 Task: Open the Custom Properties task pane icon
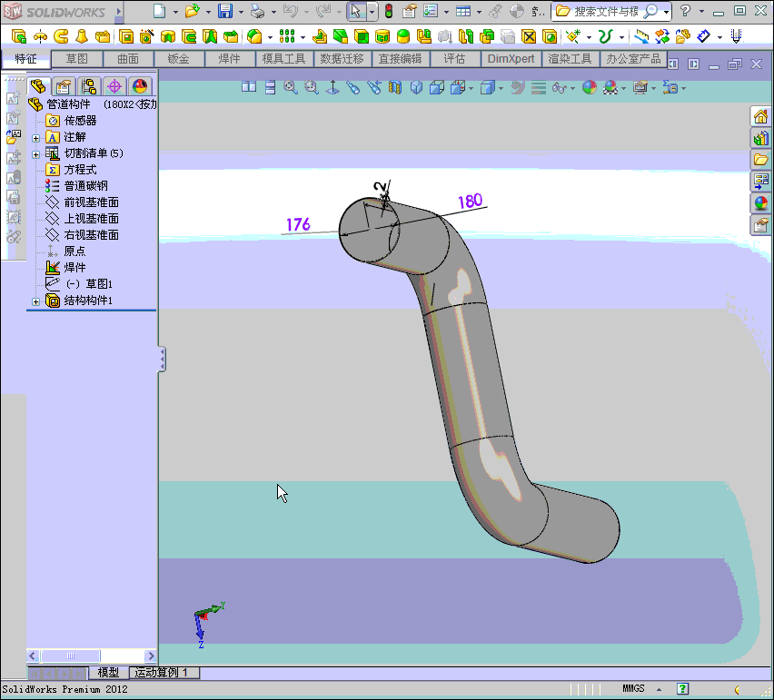[x=760, y=225]
